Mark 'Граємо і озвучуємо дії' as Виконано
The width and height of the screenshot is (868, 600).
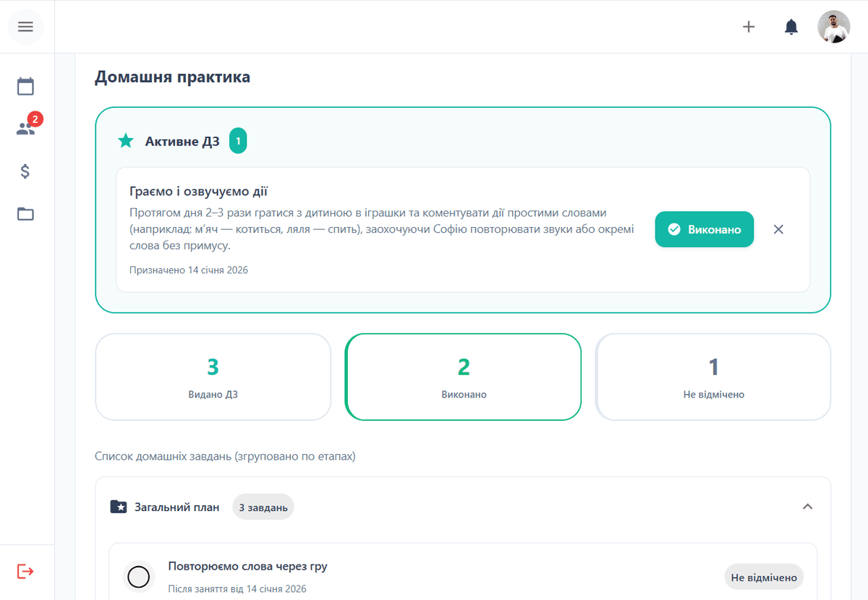(704, 229)
